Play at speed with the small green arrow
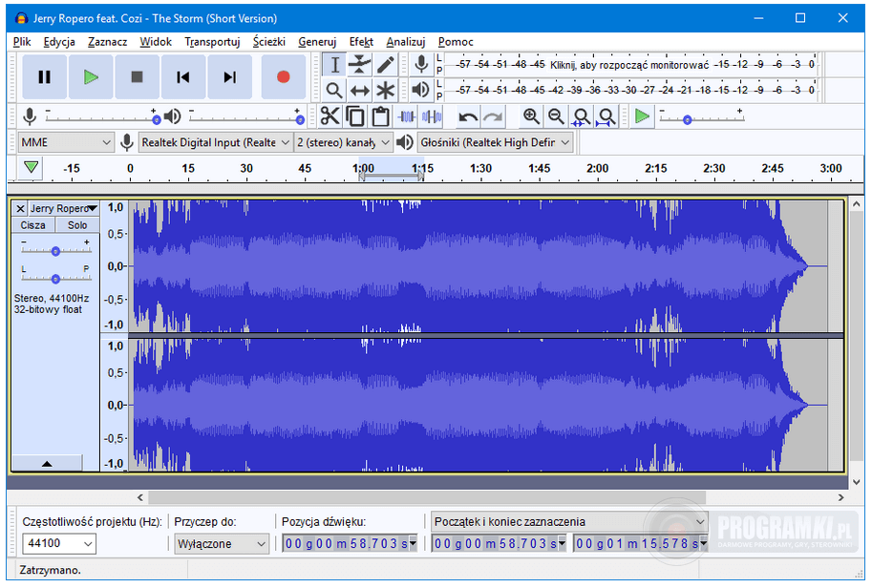This screenshot has height=588, width=872. tap(642, 116)
